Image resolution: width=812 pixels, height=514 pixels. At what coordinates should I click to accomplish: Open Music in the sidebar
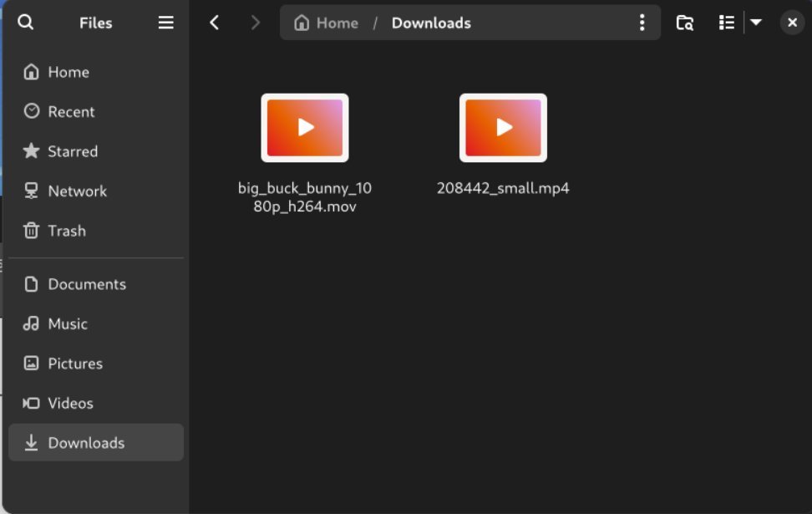[x=96, y=323]
